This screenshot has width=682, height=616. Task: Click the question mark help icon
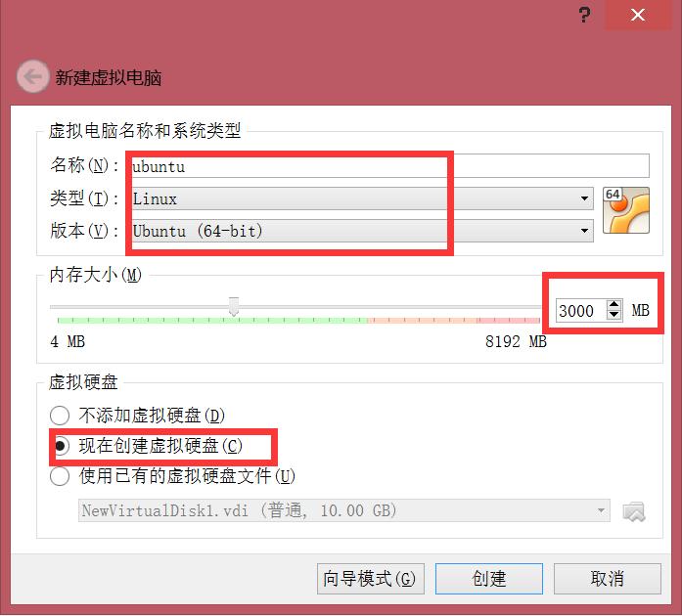tap(584, 16)
